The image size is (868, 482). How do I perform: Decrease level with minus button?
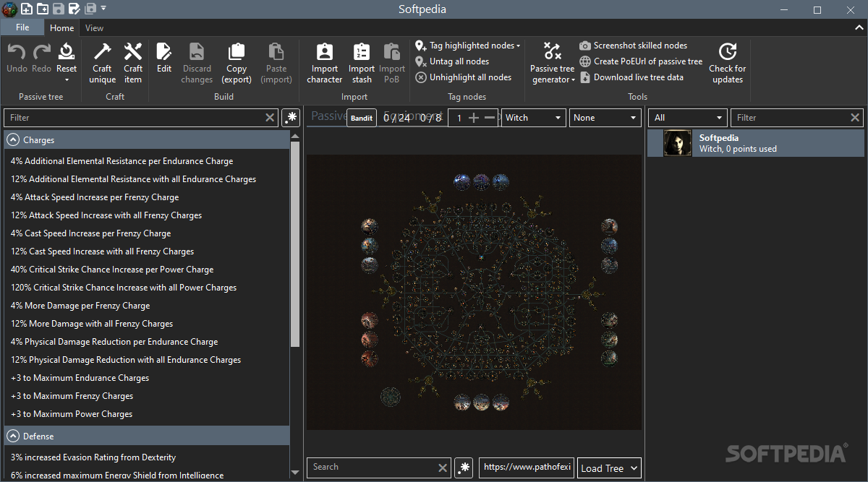(x=490, y=118)
